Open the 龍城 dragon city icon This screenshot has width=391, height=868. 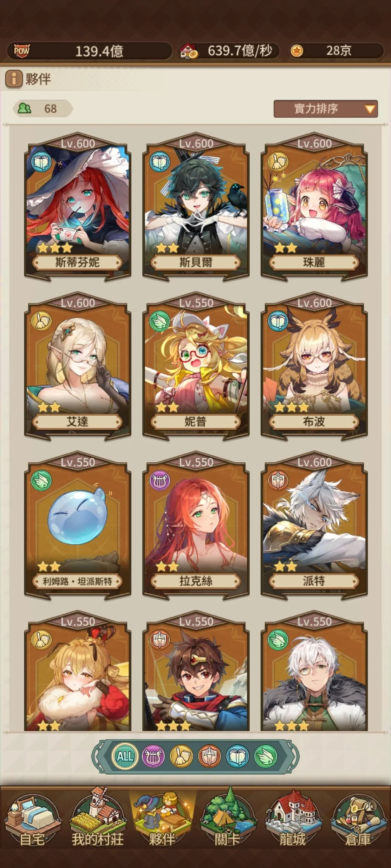[293, 818]
